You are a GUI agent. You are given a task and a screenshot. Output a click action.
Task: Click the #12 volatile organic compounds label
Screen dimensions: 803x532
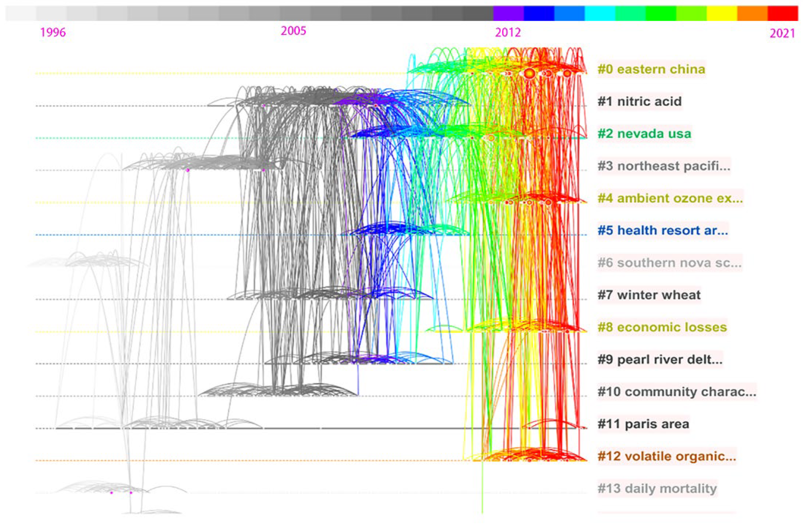[666, 456]
